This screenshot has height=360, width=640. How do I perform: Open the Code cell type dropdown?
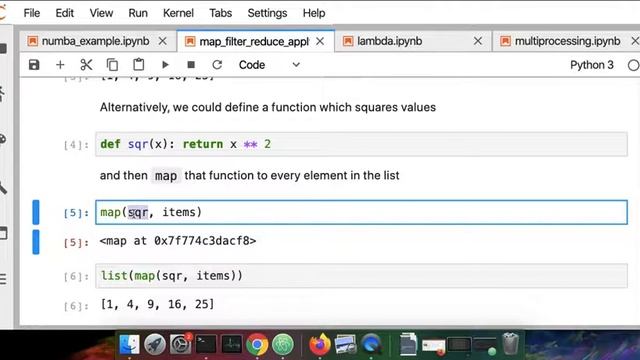(x=269, y=65)
